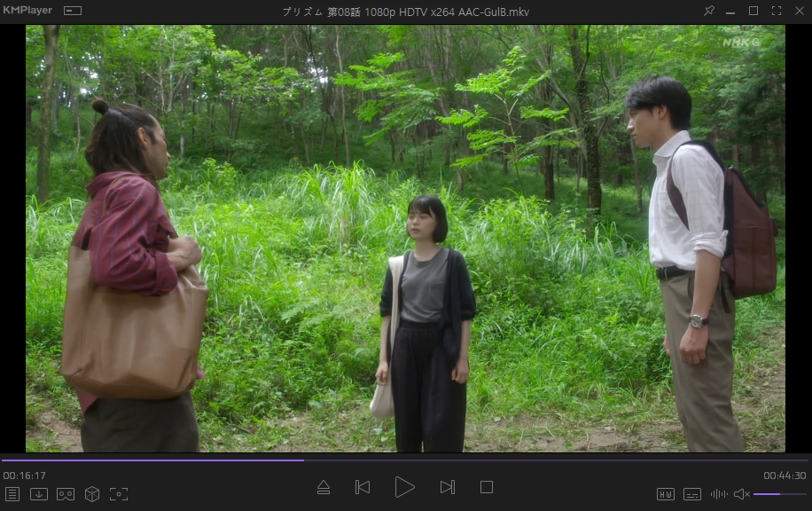Viewport: 812px width, 511px height.
Task: Open the video download icon
Action: tap(39, 494)
